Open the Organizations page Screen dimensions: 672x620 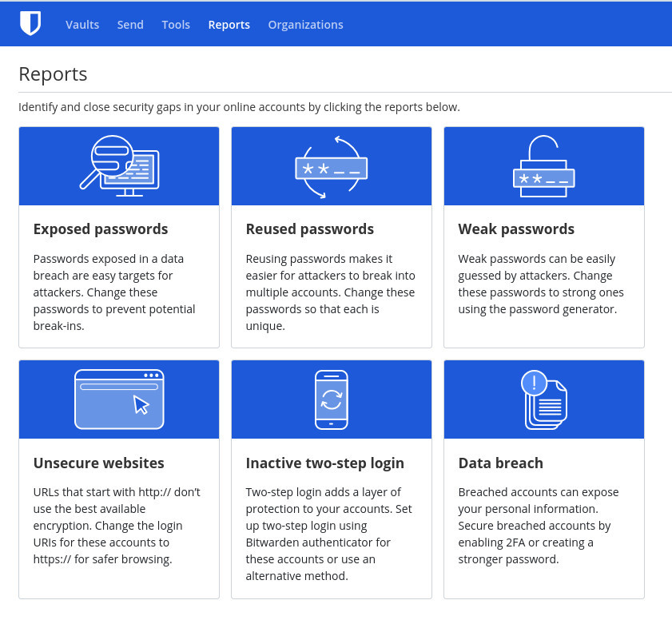(x=305, y=25)
